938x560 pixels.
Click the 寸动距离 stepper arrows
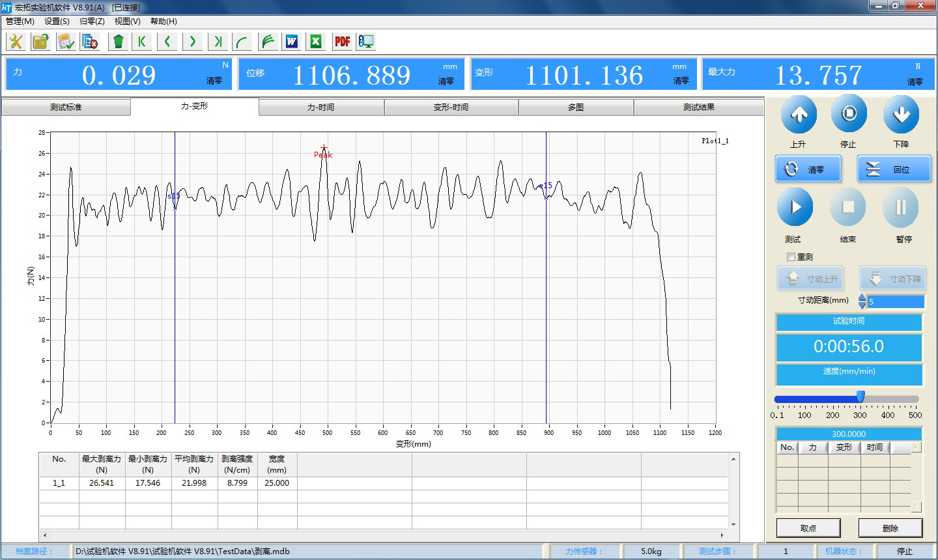pos(862,301)
